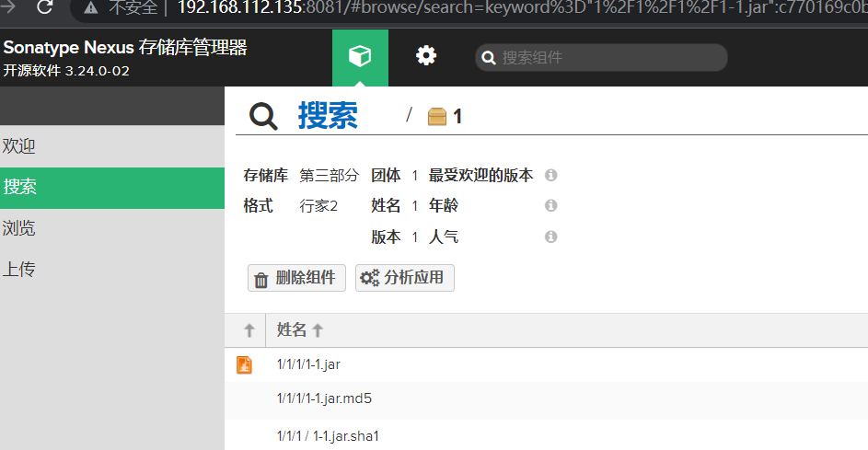This screenshot has width=868, height=450.
Task: Click the 最受欢迎的版本 label
Action: tap(480, 176)
